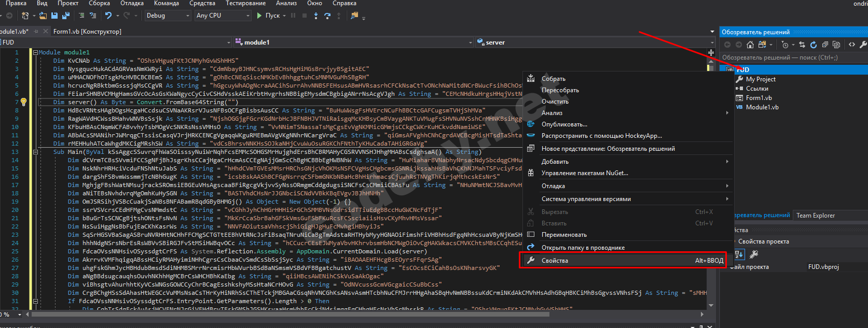Switch to the Form1.vb [Конструктор] tab
This screenshot has width=868, height=328.
[x=87, y=32]
